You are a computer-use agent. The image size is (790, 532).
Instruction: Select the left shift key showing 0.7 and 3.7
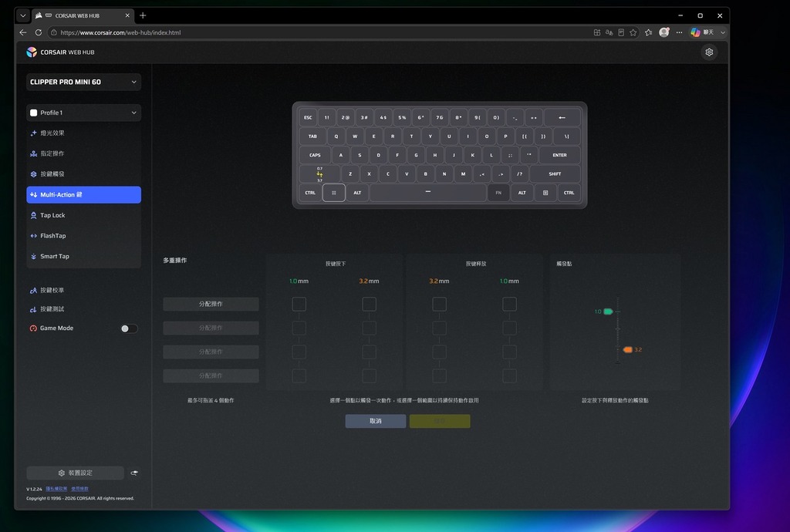pyautogui.click(x=319, y=174)
